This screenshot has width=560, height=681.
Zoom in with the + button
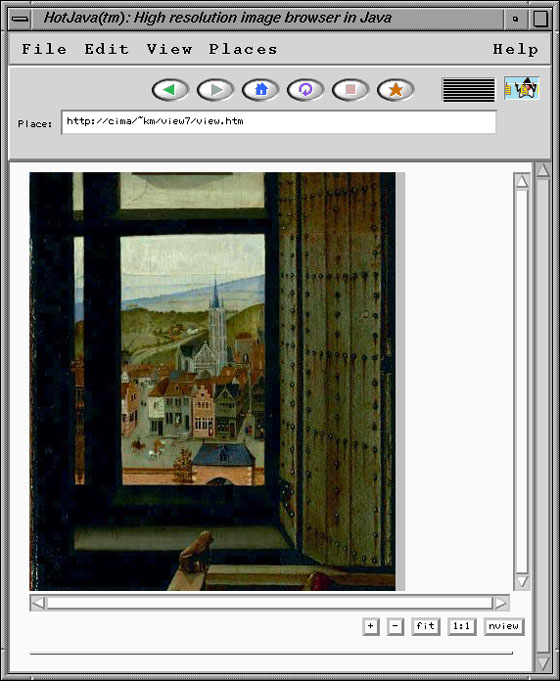click(x=371, y=626)
